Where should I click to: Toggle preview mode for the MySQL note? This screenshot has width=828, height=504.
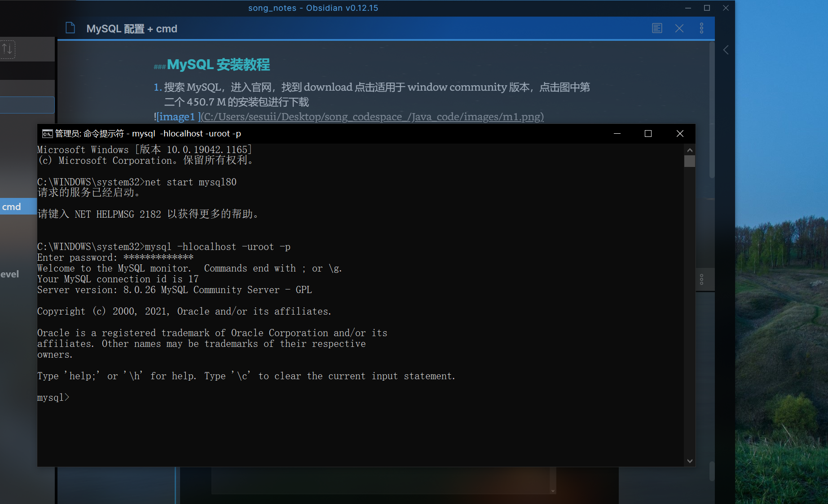click(657, 28)
